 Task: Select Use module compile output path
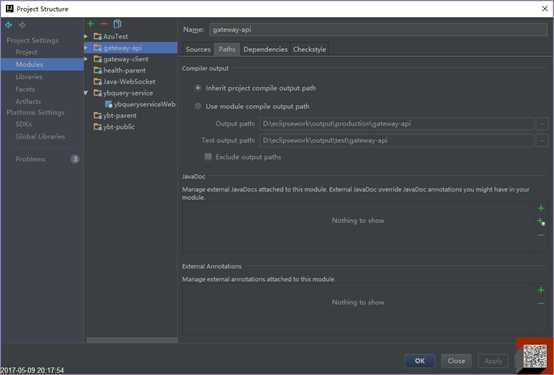tap(198, 106)
